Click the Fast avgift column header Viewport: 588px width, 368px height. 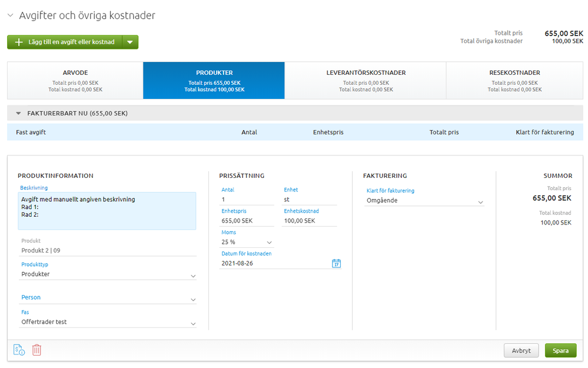[x=31, y=132]
